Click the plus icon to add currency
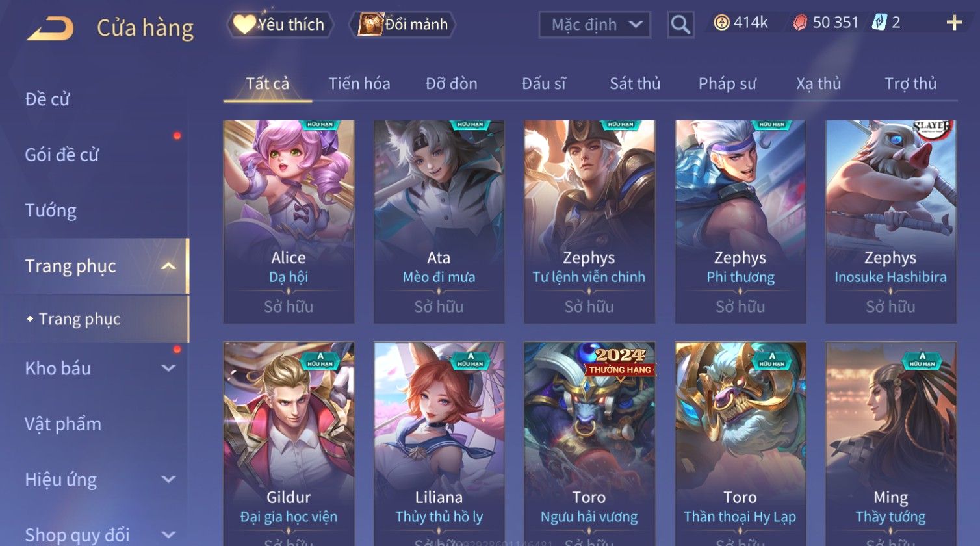 [x=954, y=23]
